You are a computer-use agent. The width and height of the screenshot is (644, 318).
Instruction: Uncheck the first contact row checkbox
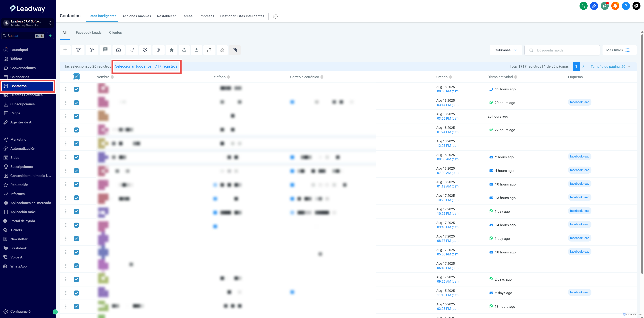tap(77, 89)
